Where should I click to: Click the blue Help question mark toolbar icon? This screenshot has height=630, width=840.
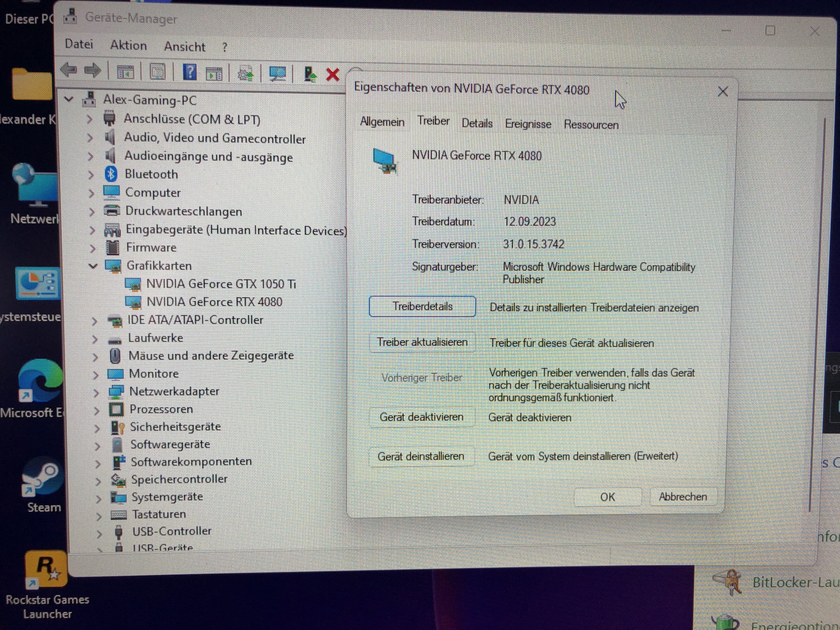click(x=189, y=72)
